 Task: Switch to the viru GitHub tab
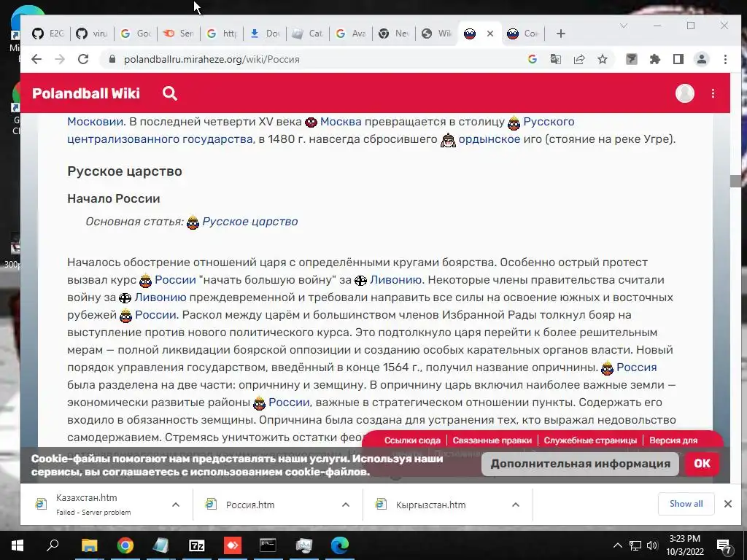coord(92,34)
